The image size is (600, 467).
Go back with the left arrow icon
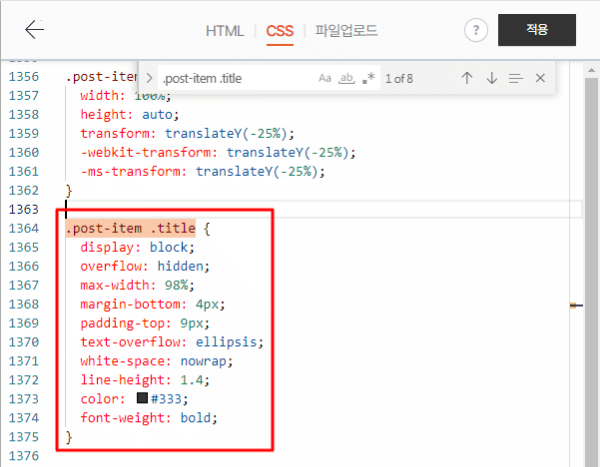(34, 29)
